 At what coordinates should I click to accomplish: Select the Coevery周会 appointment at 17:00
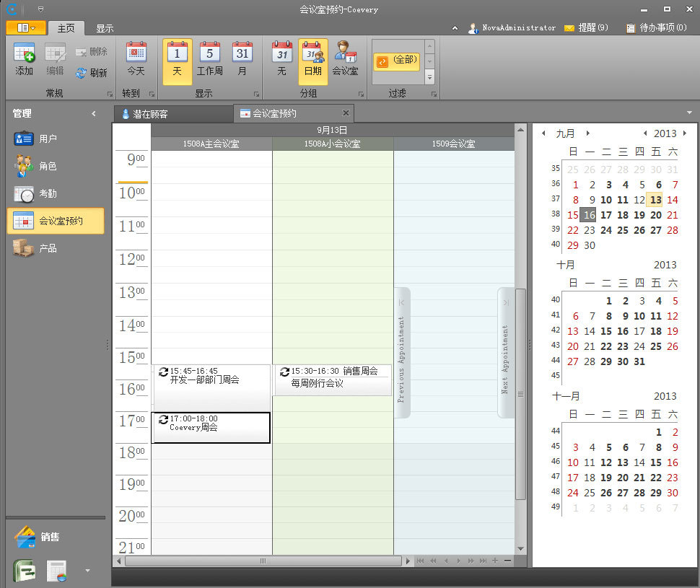pos(211,428)
